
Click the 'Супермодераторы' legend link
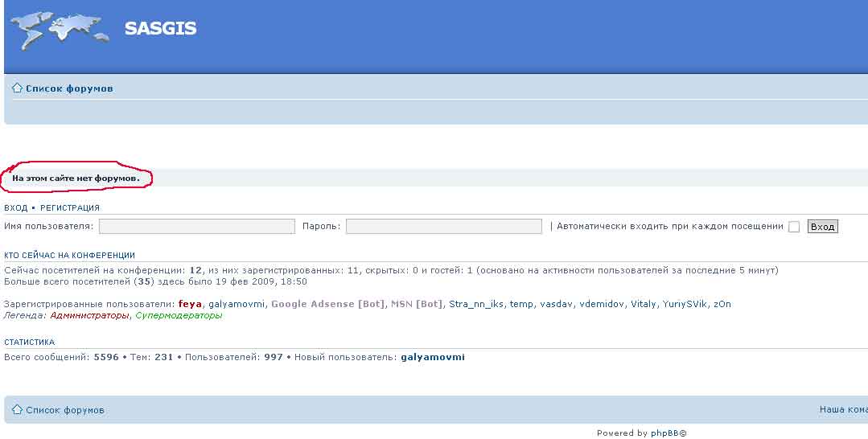[x=179, y=315]
